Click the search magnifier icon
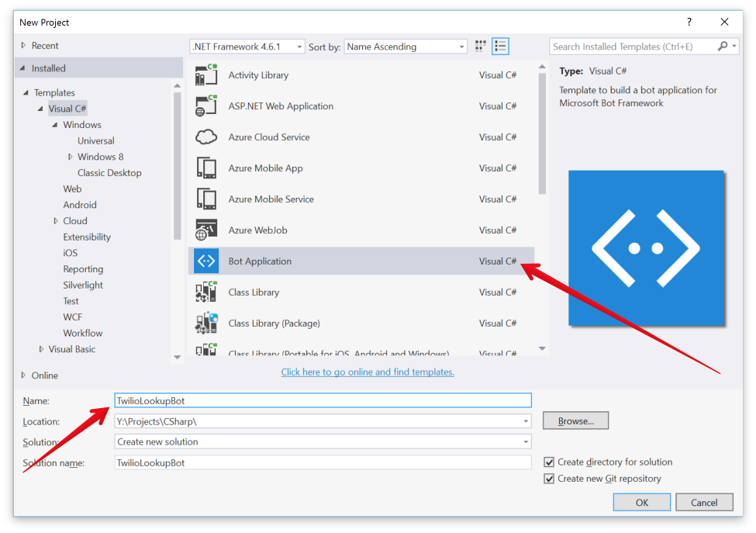The width and height of the screenshot is (756, 533). (722, 47)
